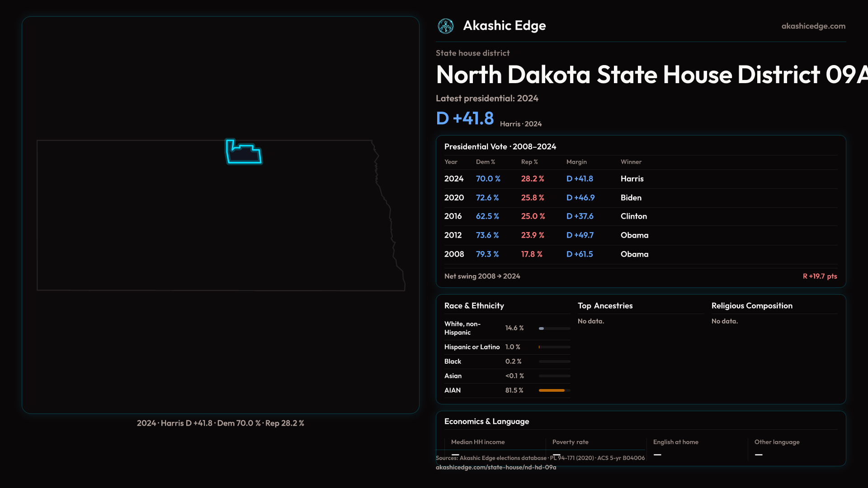Screen dimensions: 868x488
Task: Select the 2012 Obama result row
Action: 640,235
